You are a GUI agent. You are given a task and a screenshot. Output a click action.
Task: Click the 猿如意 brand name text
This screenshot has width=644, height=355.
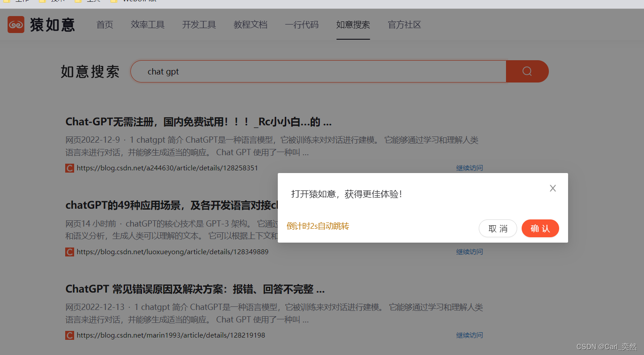coord(52,25)
